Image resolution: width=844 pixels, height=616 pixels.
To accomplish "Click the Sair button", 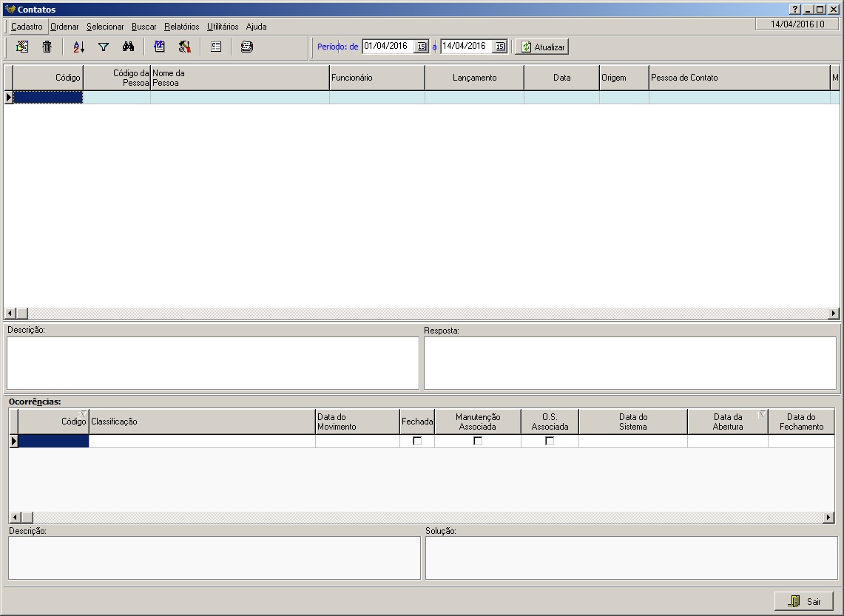I will click(x=804, y=601).
